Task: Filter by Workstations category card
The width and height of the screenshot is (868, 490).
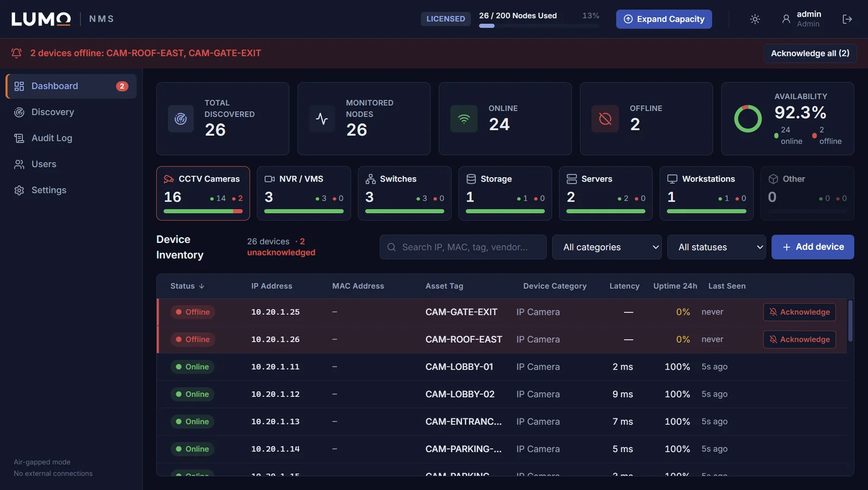Action: (706, 194)
